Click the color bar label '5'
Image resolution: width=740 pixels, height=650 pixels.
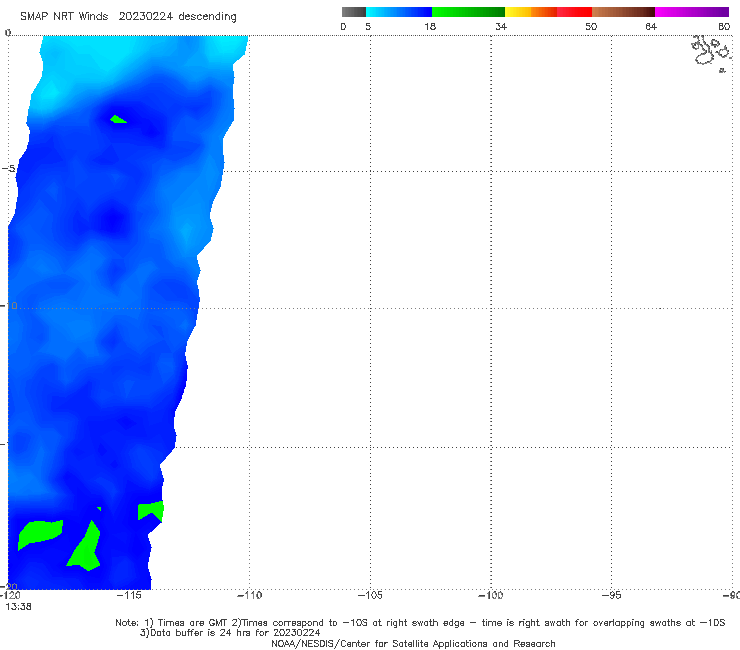point(368,27)
